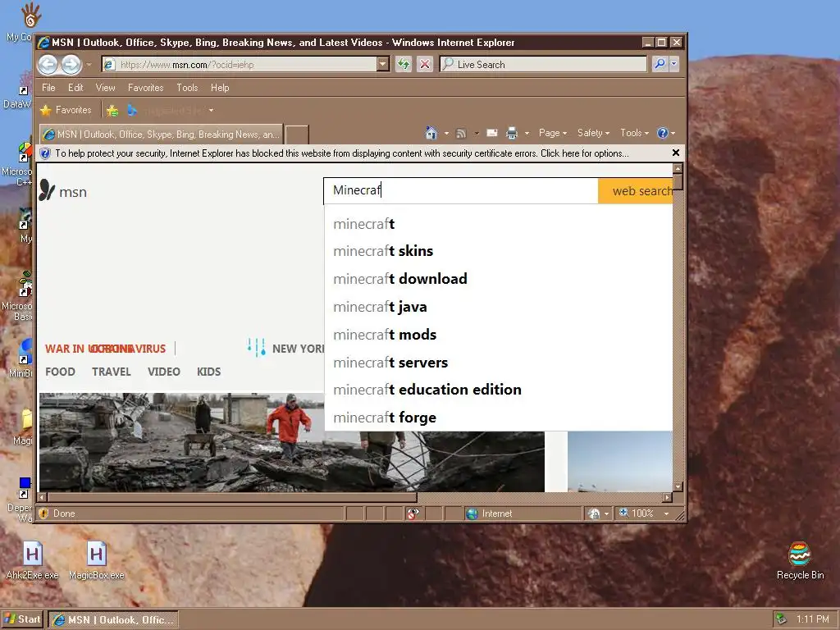This screenshot has height=630, width=840.
Task: Click the status bar shield icon by Done
Action: (44, 514)
